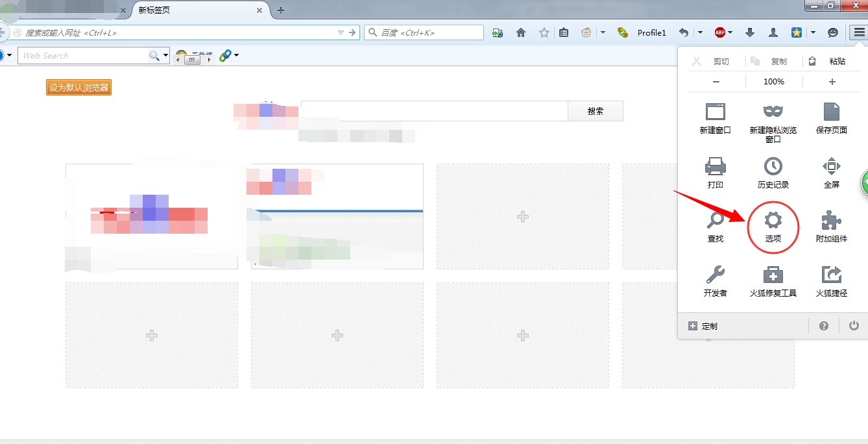This screenshot has height=444, width=868.
Task: Click the 附加组件 add-ons puzzle icon
Action: coord(831,221)
